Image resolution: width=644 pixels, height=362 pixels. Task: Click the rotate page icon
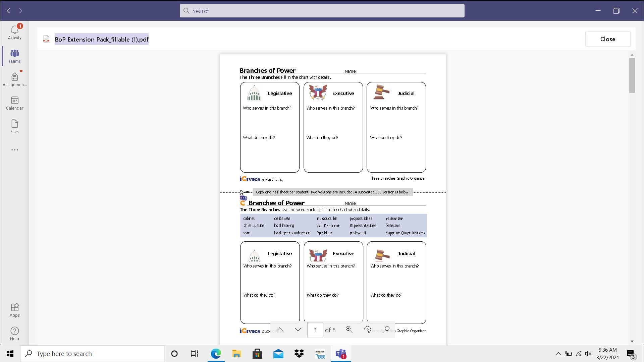click(368, 330)
